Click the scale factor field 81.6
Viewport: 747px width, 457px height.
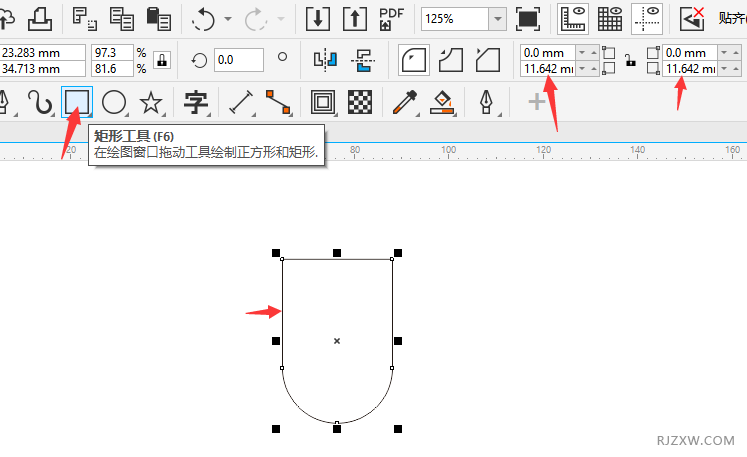click(112, 69)
